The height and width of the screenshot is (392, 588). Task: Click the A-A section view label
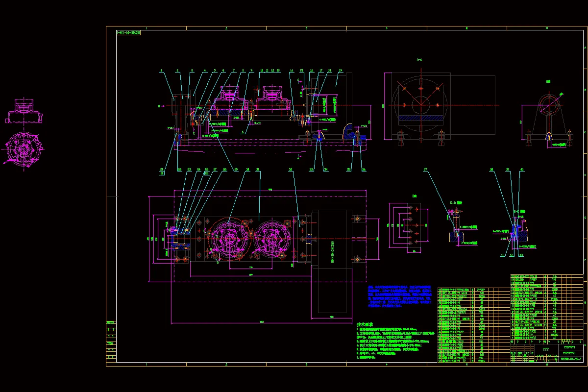(x=419, y=60)
